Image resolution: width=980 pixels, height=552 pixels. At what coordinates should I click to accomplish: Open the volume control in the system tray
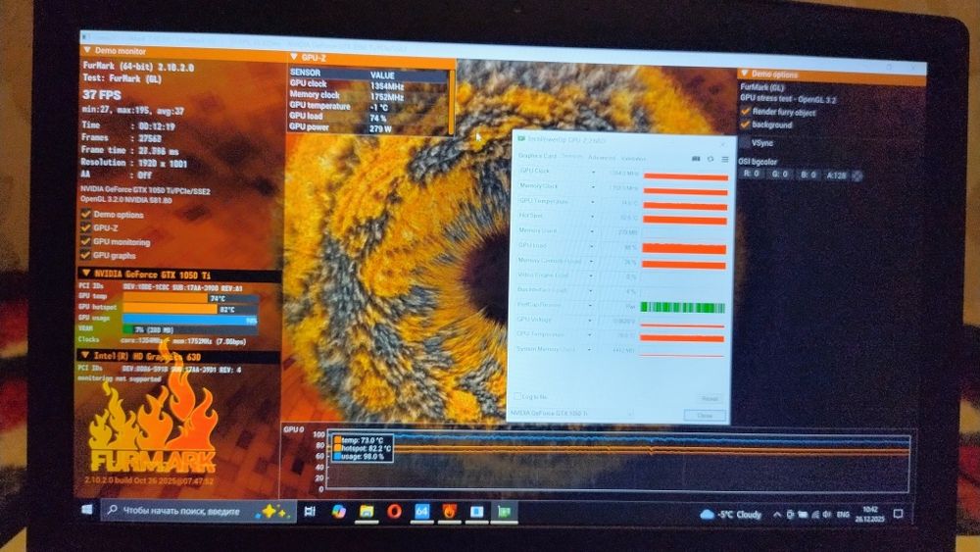click(827, 515)
